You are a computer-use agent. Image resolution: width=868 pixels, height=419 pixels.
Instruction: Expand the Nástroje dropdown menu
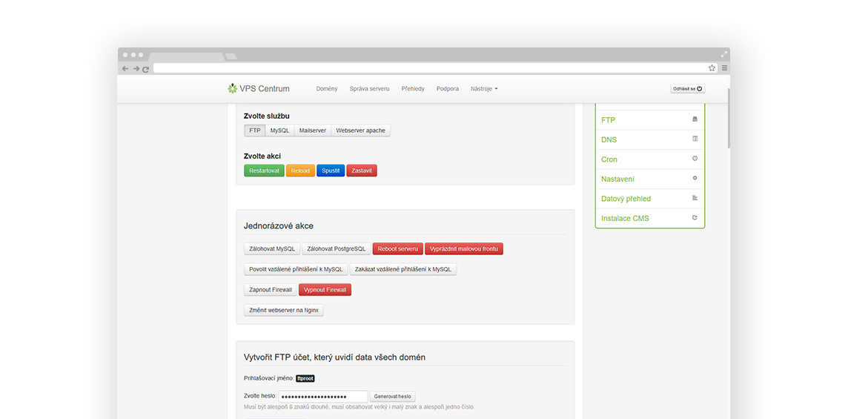(484, 89)
